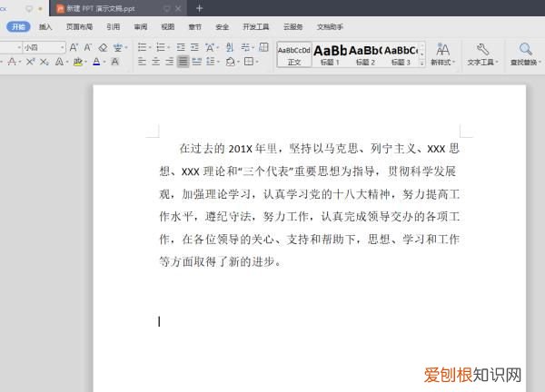Screen dimensions: 545x392
Task: Click the Sort icon
Action: point(230,47)
